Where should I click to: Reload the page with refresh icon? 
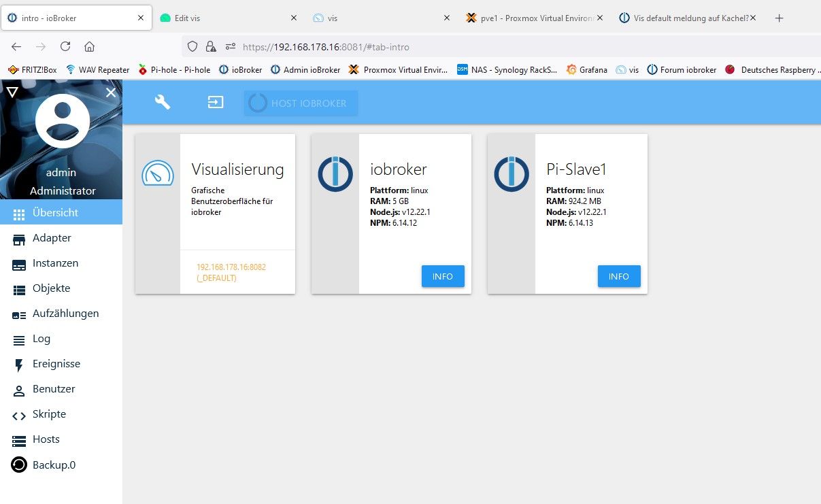click(x=65, y=47)
